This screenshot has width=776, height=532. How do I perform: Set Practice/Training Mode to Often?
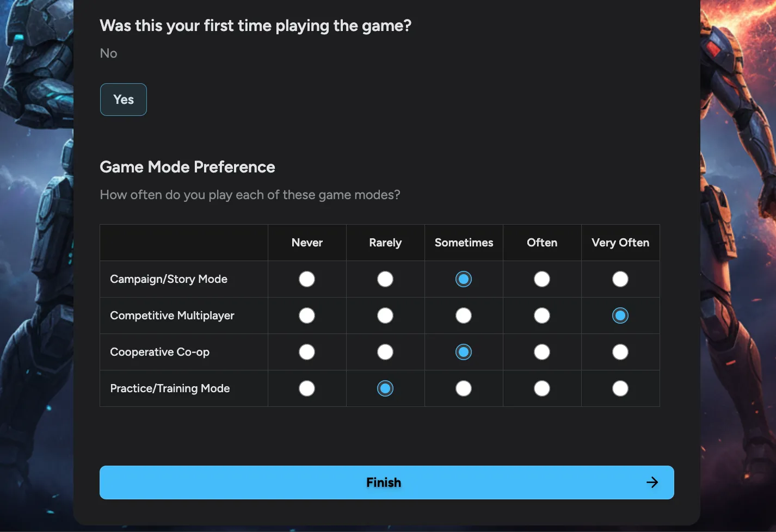pyautogui.click(x=542, y=388)
